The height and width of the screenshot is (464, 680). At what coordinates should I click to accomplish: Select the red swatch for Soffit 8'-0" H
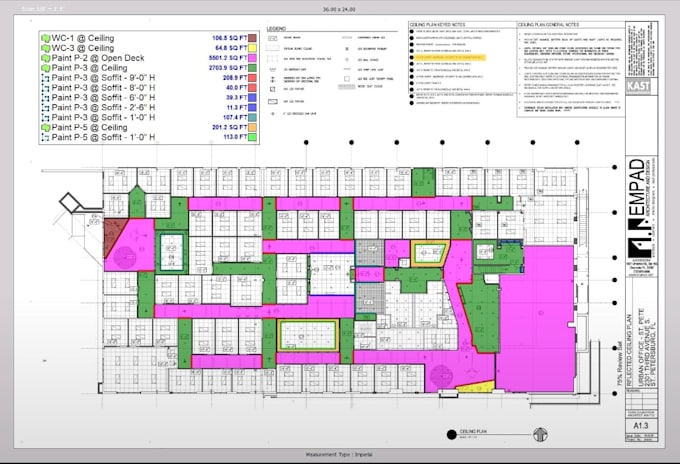coord(252,88)
